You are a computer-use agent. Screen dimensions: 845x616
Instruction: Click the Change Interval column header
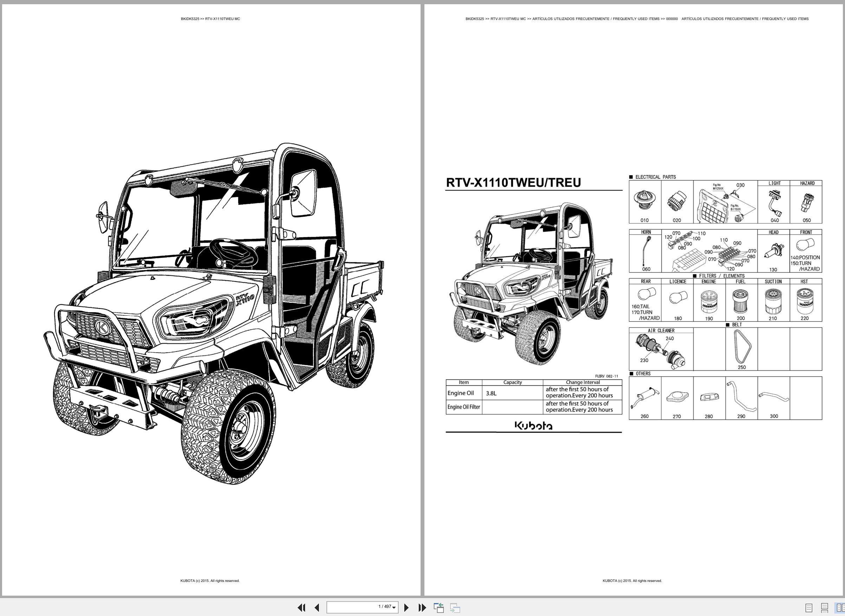[x=582, y=382]
